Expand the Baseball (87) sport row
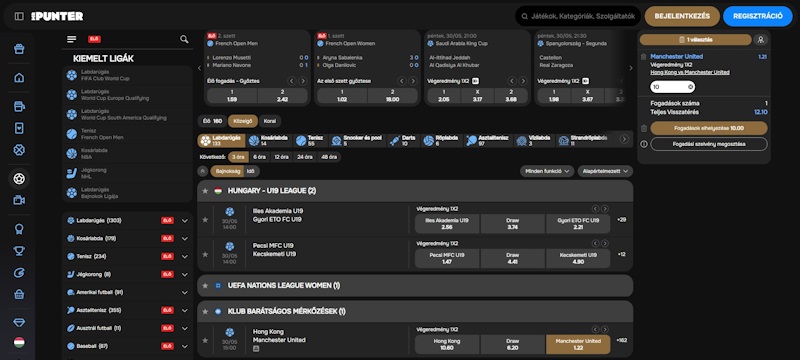Screen dimensions: 800x360 (128, 346)
